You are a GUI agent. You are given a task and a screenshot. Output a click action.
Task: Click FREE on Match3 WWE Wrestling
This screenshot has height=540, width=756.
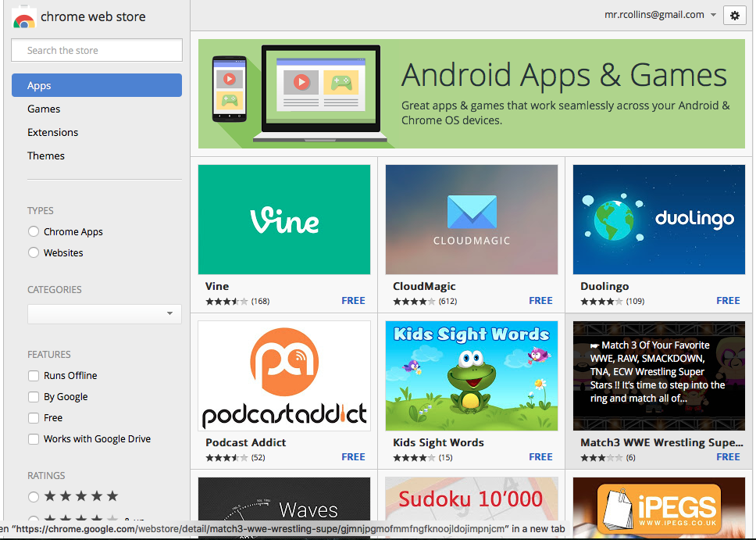(728, 457)
